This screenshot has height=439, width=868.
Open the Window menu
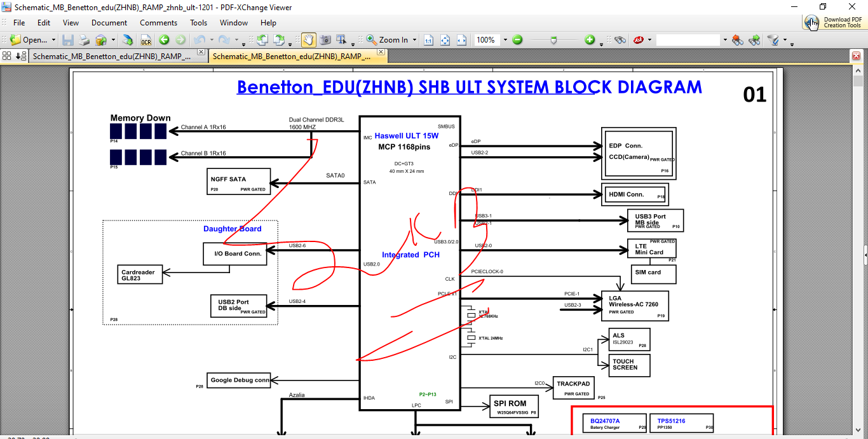234,23
